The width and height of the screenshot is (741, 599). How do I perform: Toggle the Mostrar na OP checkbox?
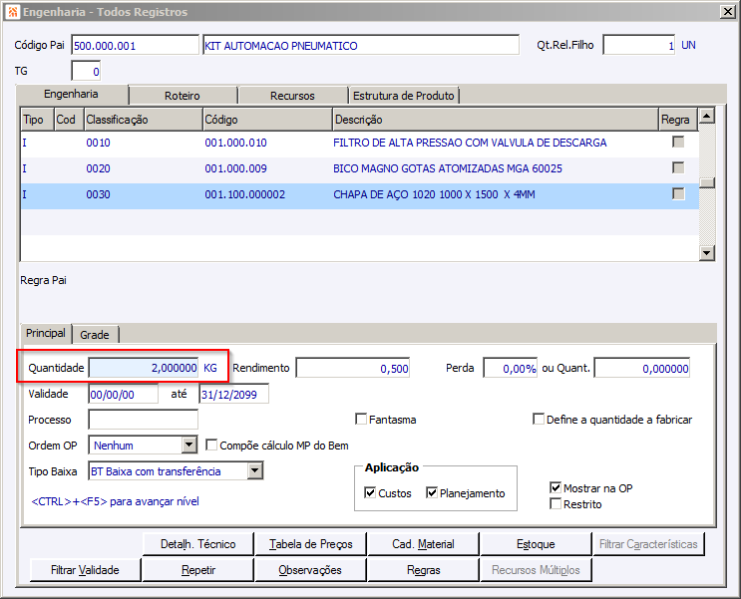(556, 488)
